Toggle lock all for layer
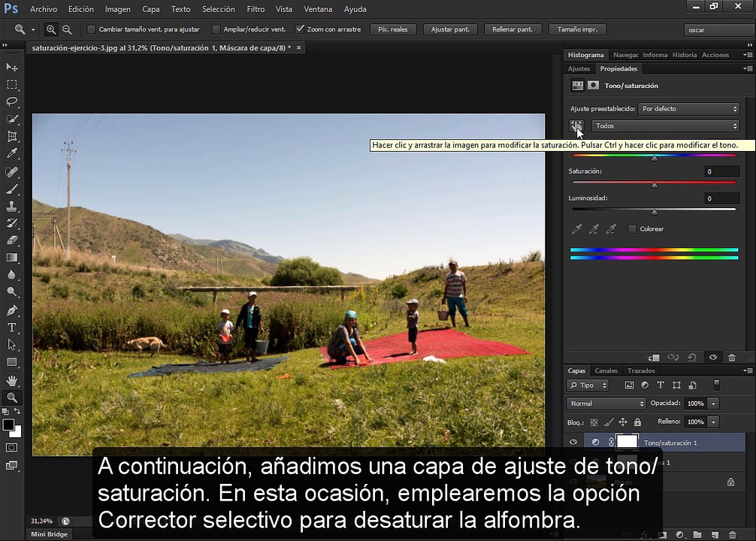756x541 pixels. [x=637, y=422]
